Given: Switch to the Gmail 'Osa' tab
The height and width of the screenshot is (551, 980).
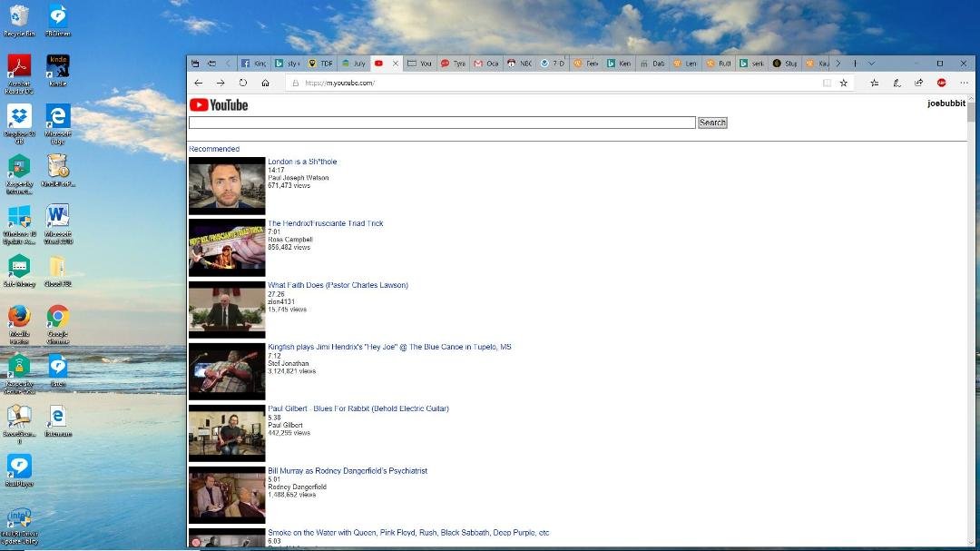Looking at the screenshot, I should 486,64.
